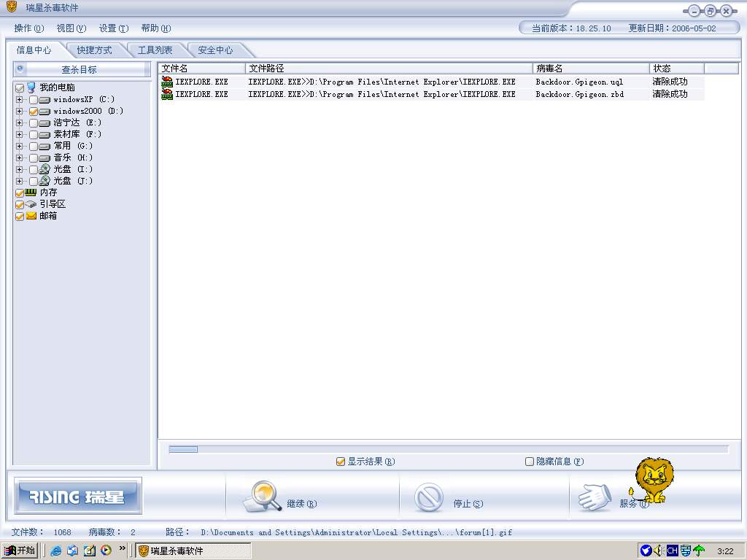
Task: Click the 素材库 (F:) drive icon
Action: click(x=44, y=135)
